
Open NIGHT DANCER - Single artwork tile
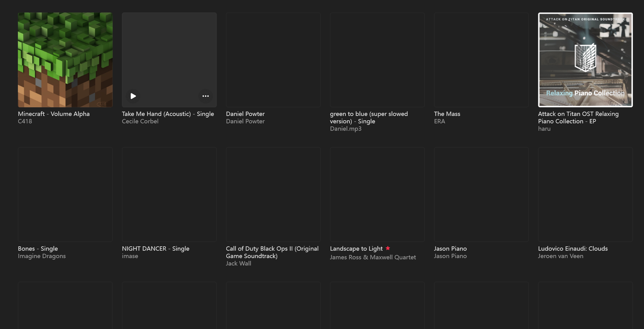point(169,194)
